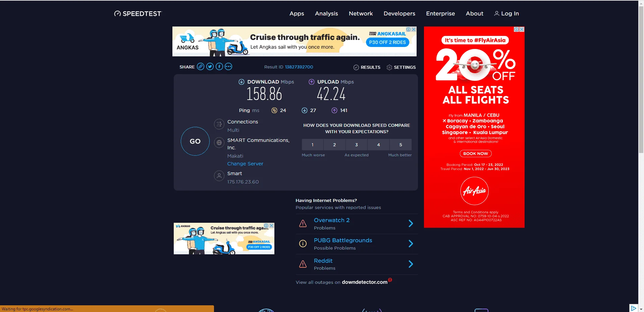Click the bottom-right ad play icon
644x312 pixels.
click(x=633, y=308)
